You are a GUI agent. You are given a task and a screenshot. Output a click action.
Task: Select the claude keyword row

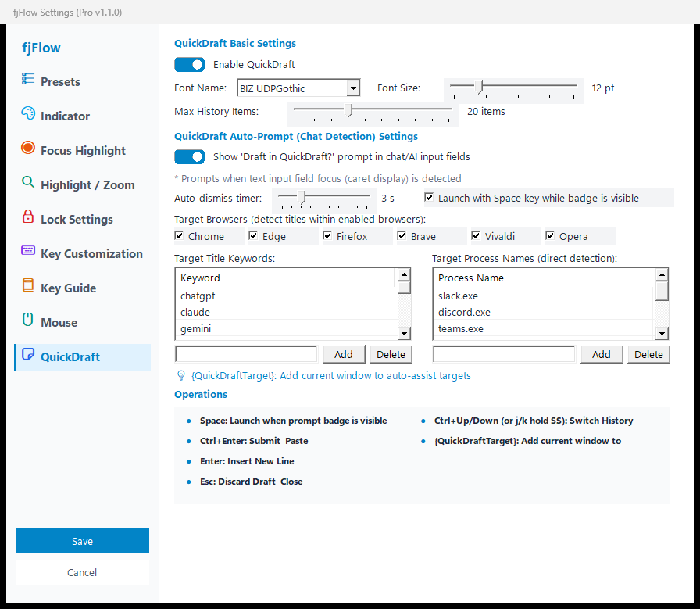[x=286, y=313]
